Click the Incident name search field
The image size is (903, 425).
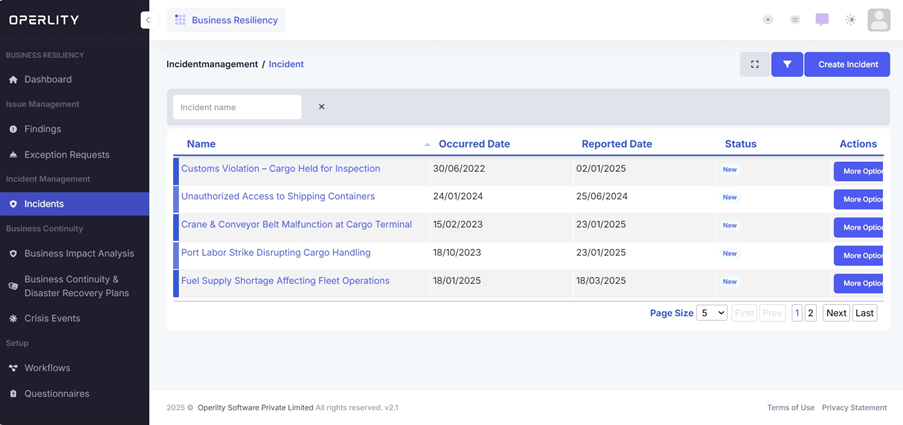pyautogui.click(x=237, y=107)
